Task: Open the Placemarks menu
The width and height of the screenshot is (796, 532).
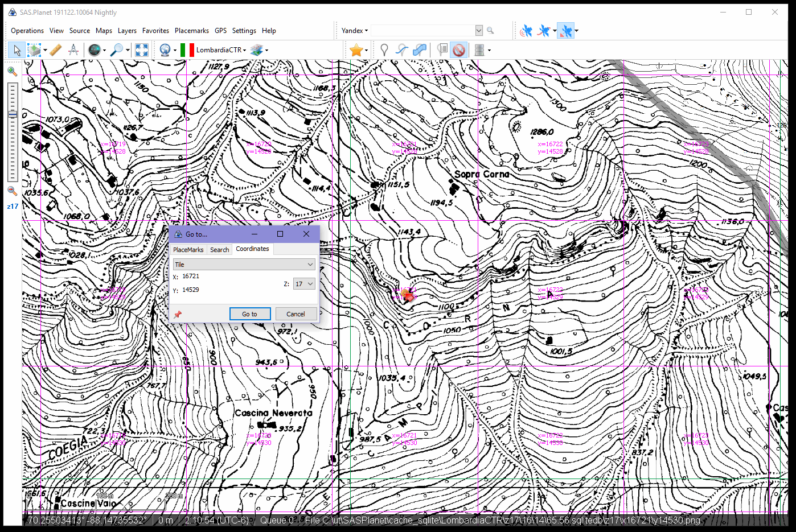Action: pyautogui.click(x=191, y=31)
